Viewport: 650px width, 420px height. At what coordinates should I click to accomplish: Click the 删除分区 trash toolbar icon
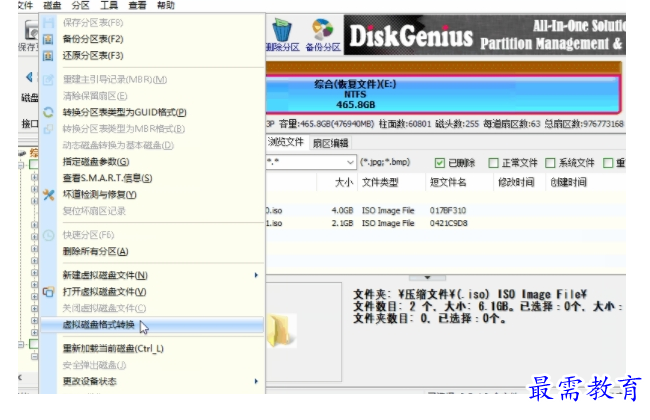click(x=282, y=30)
